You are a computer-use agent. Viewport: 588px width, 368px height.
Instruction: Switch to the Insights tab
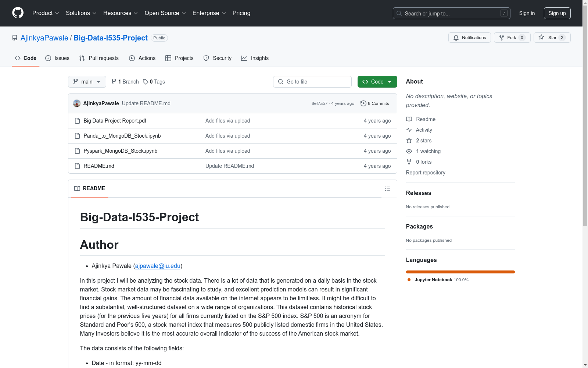point(255,58)
